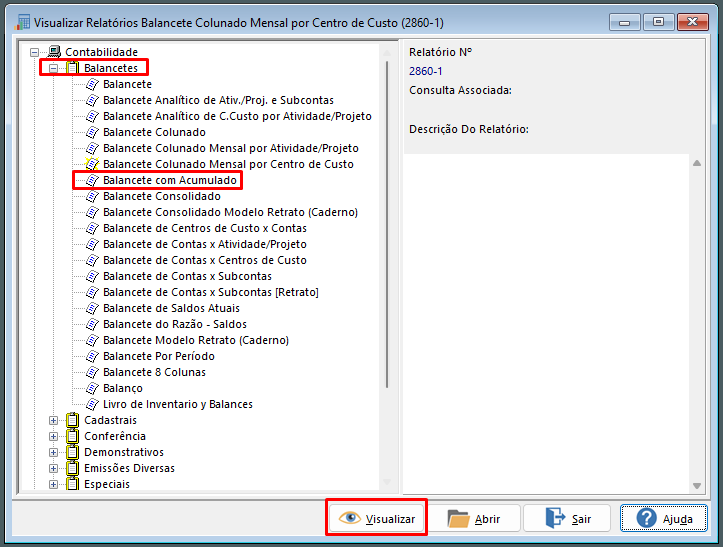The image size is (723, 547).
Task: Click the Especiais folder icon
Action: (72, 484)
